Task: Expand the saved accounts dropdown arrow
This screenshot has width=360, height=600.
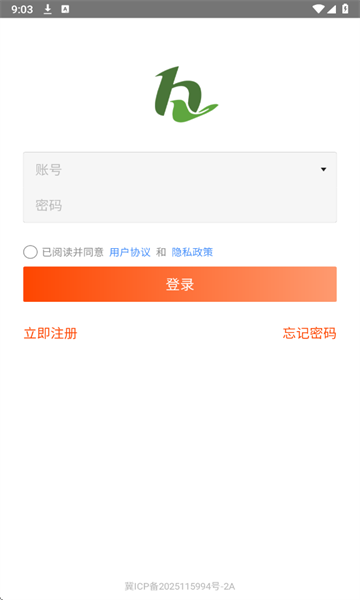Action: pyautogui.click(x=324, y=169)
